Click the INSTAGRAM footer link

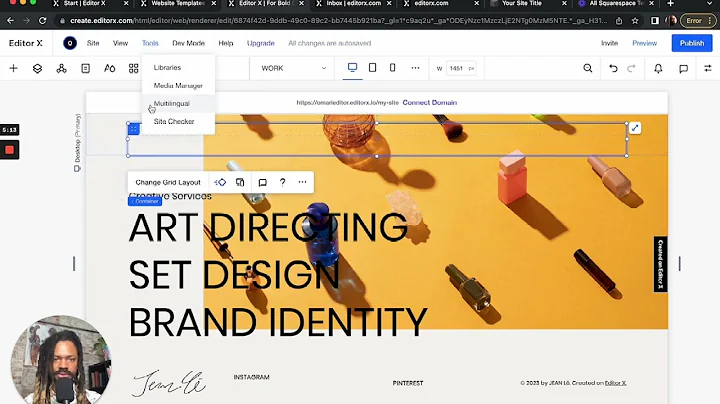251,377
